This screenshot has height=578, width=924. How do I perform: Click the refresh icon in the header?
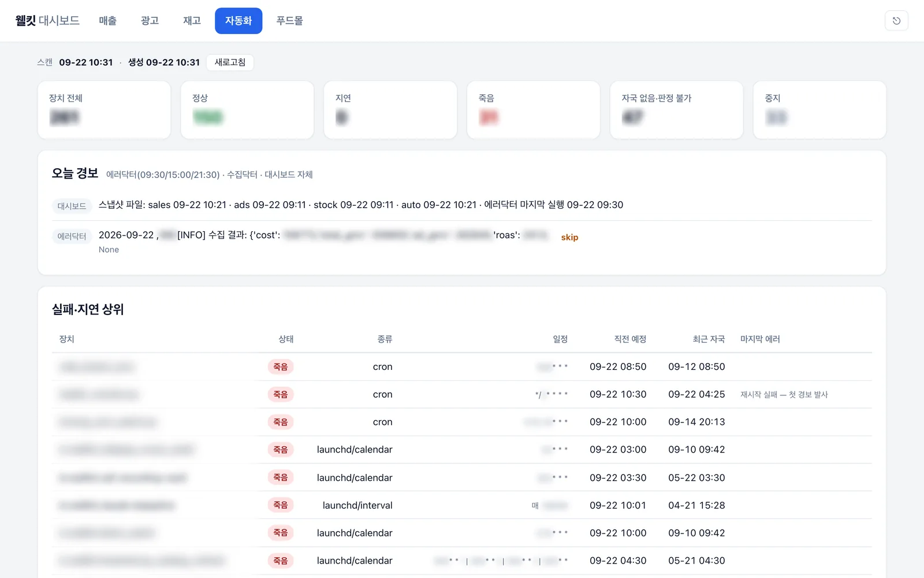(896, 21)
